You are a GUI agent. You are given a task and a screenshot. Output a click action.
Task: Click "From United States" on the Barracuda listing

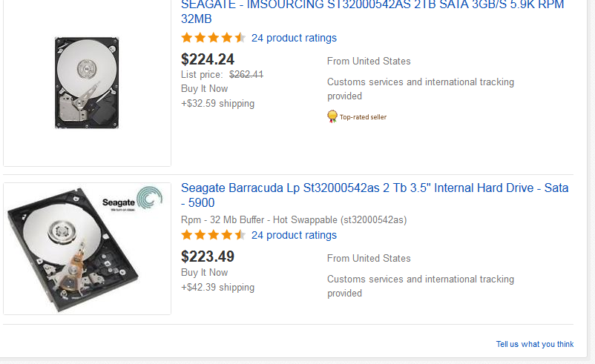click(x=369, y=259)
